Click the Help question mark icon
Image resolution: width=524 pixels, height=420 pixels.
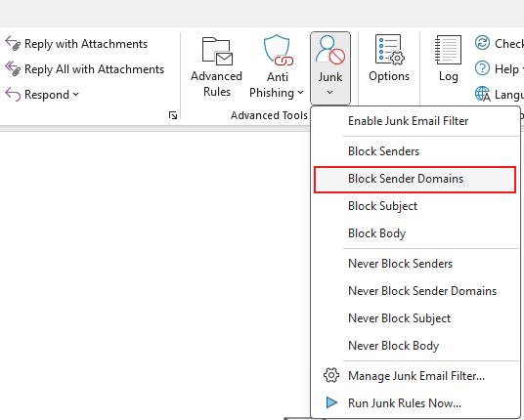(x=482, y=68)
